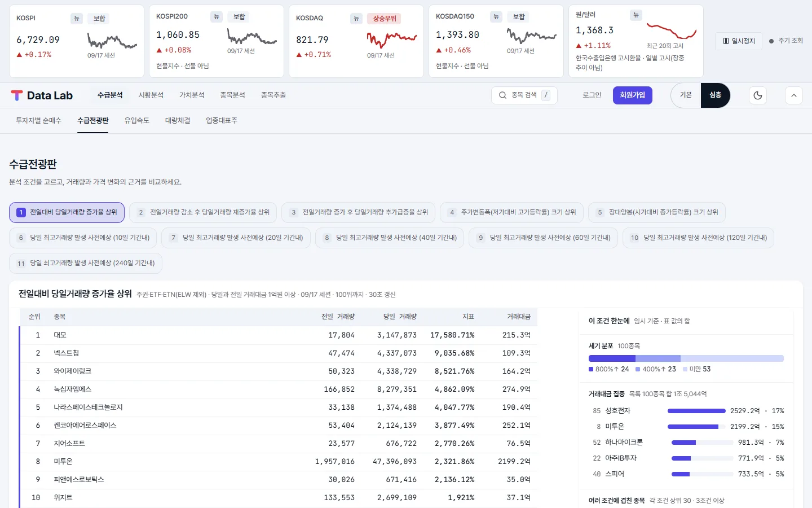This screenshot has width=812, height=508.
Task: Sort by the 거래대금 column header
Action: click(519, 317)
